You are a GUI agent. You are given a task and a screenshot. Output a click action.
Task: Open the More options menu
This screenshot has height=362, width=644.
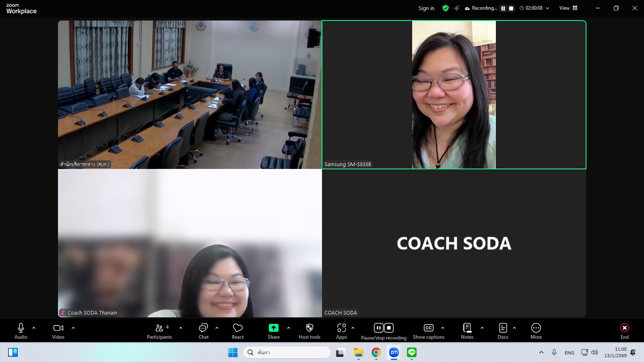point(536,331)
